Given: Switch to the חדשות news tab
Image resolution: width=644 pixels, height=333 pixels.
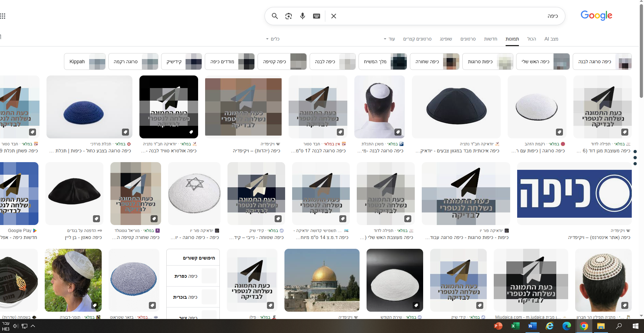Looking at the screenshot, I should (490, 39).
